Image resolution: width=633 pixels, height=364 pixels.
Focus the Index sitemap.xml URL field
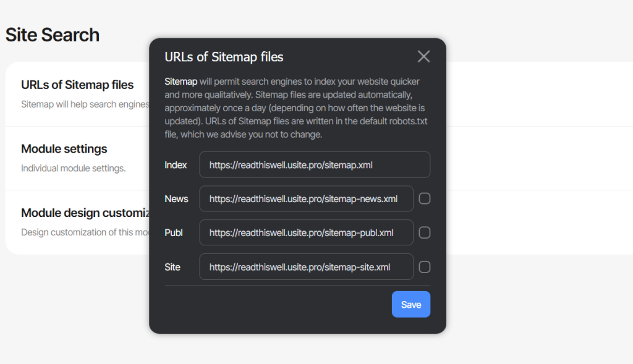[315, 164]
